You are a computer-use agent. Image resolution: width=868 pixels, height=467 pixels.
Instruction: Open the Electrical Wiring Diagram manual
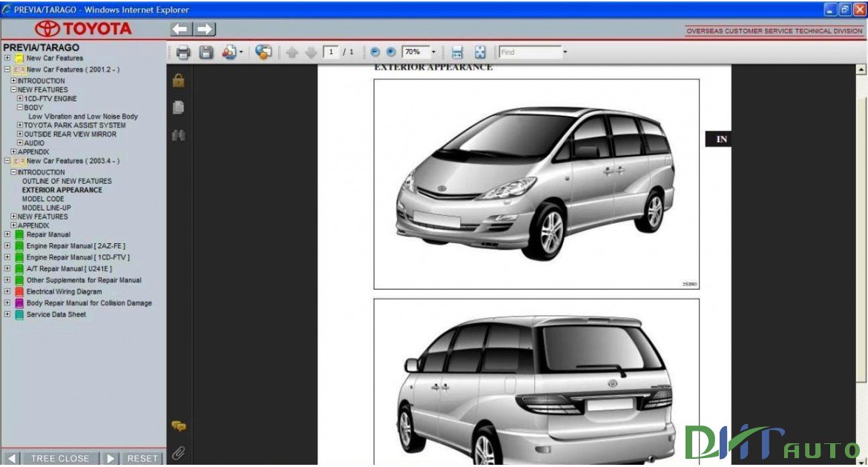65,291
